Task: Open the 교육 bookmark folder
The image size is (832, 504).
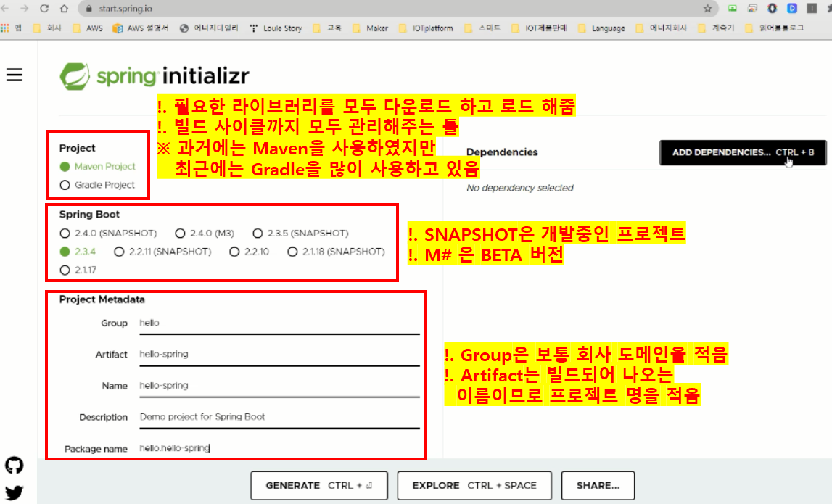Action: tap(327, 28)
